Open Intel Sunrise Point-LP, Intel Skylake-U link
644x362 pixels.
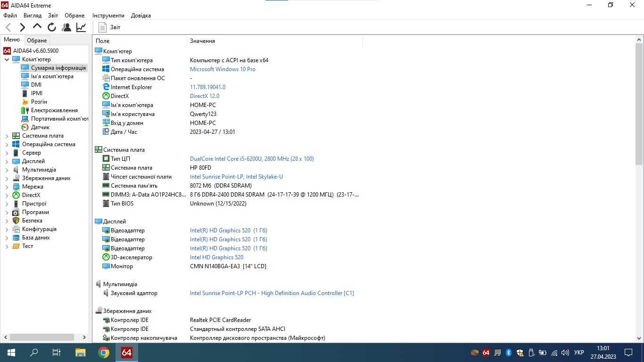pos(236,177)
